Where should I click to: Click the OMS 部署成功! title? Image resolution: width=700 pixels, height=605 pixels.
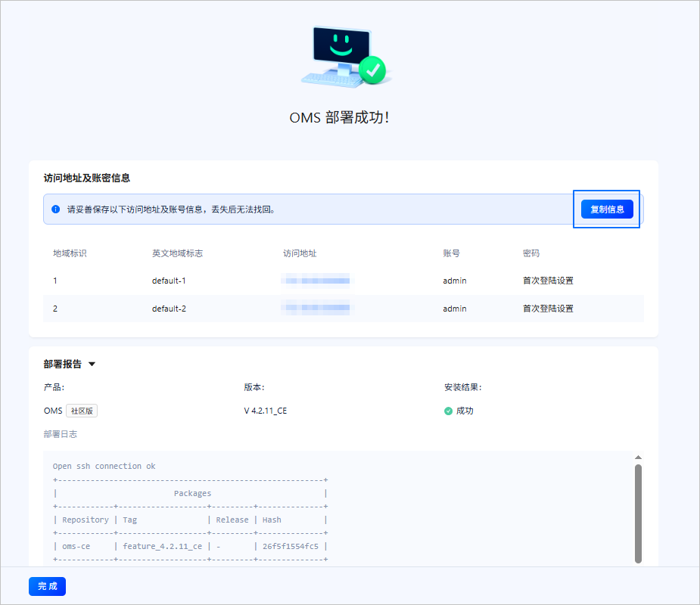(x=339, y=117)
